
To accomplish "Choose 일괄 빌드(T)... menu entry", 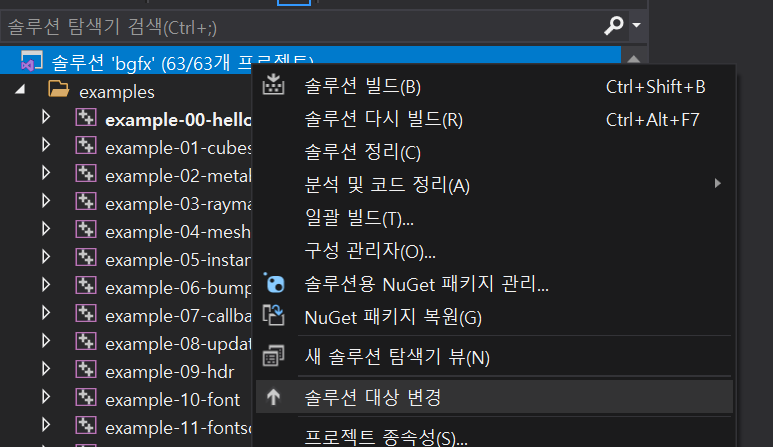I will pos(494,218).
